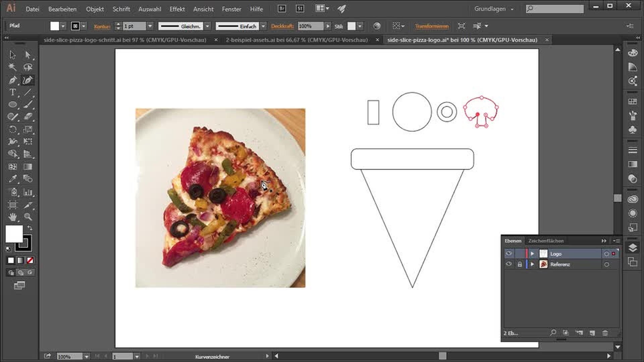Image resolution: width=644 pixels, height=362 pixels.
Task: Click the Transformieren link in the control bar
Action: (x=431, y=26)
